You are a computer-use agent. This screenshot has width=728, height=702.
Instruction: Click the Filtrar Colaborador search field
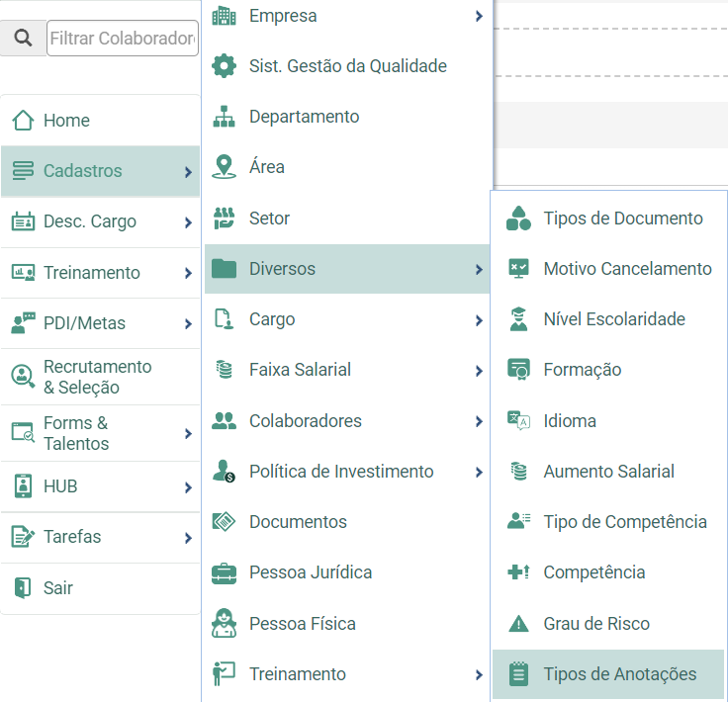pos(123,38)
